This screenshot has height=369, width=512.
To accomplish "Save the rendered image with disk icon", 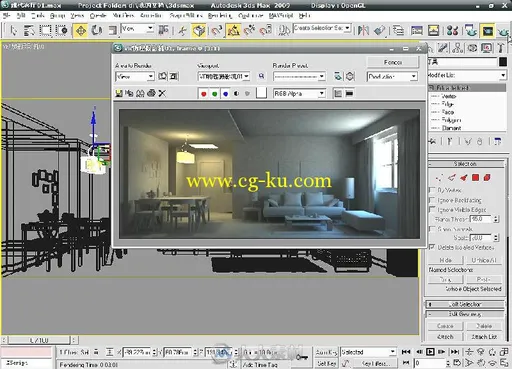I will point(119,93).
